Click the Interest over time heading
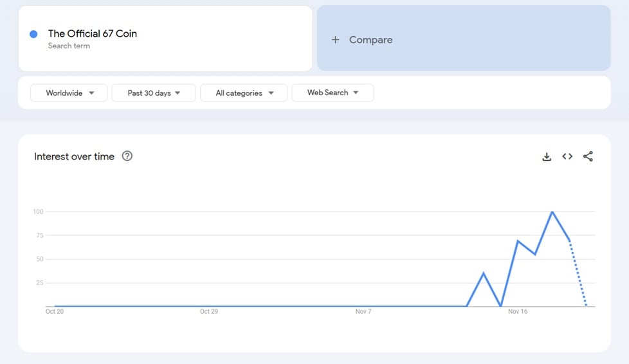Screen dimensions: 629x364 click(74, 156)
